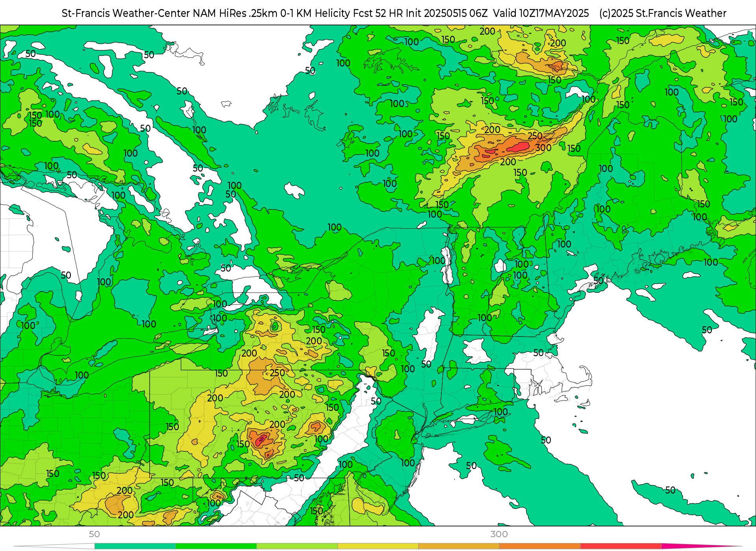Click the white left arrow end of colorbar
This screenshot has width=756, height=551.
(55, 546)
